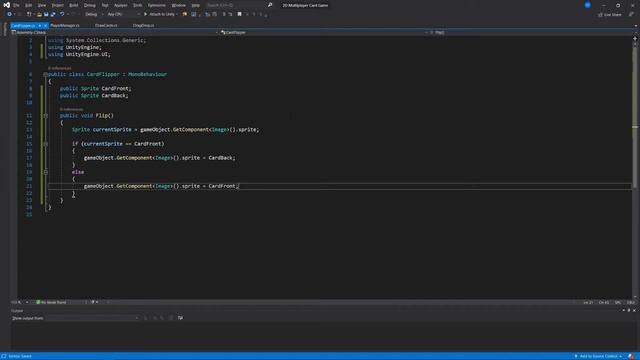The height and width of the screenshot is (360, 640).
Task: Click 'public Sprite CardBack;' code line
Action: point(94,96)
